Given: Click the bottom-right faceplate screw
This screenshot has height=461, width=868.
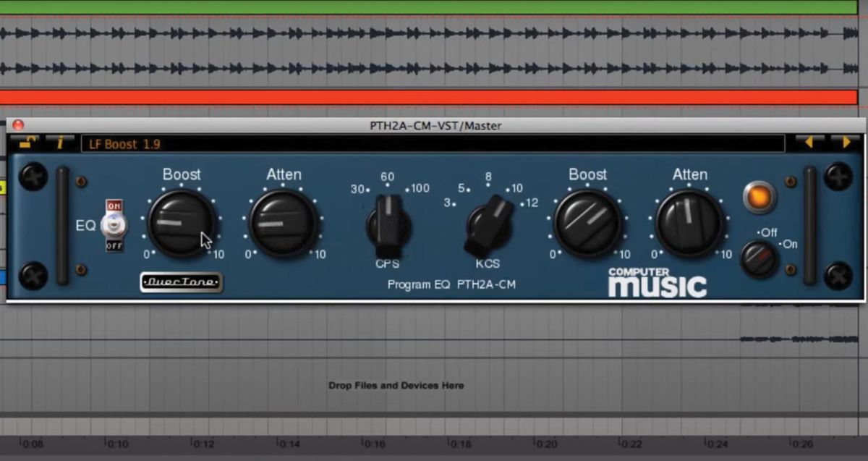Looking at the screenshot, I should click(x=839, y=277).
